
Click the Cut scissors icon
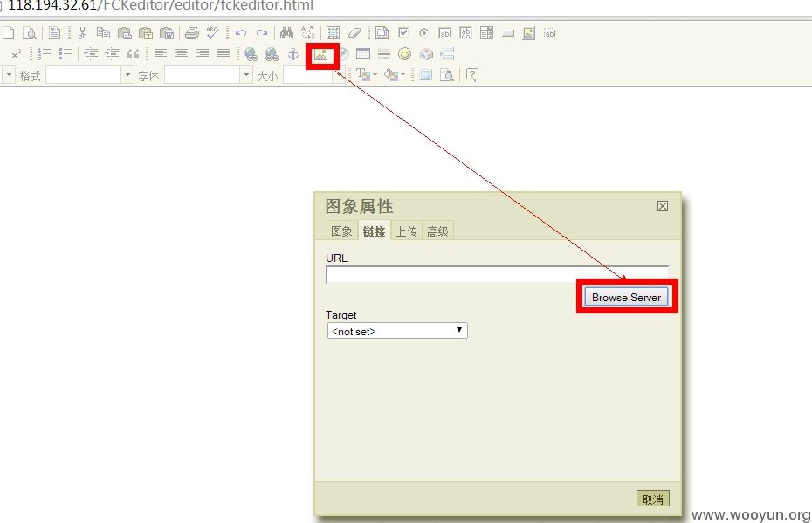pos(82,33)
